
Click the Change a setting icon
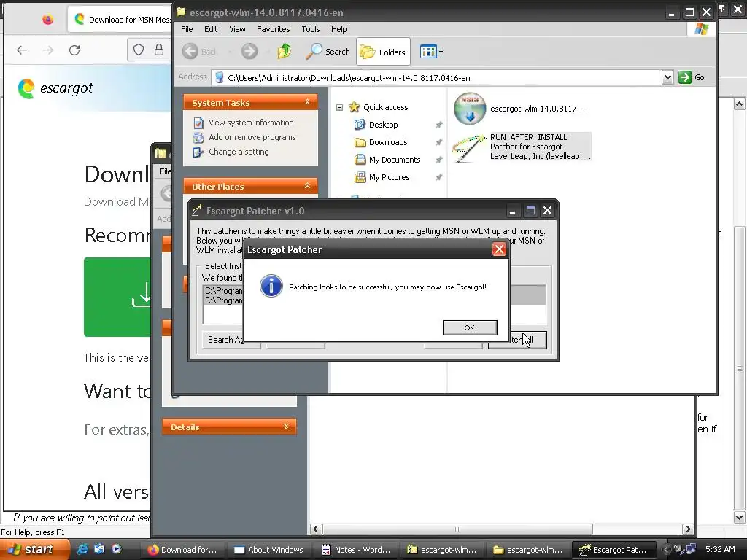pos(198,152)
